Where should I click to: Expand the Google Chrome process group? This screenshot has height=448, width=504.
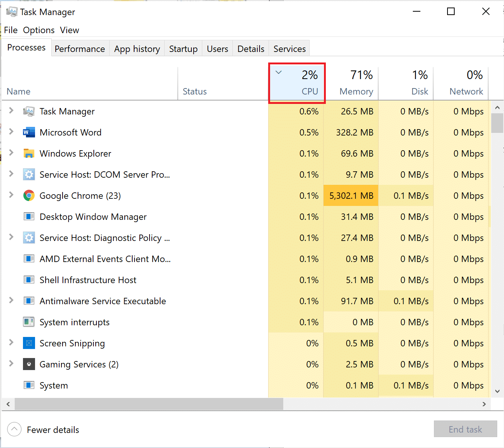tap(11, 195)
